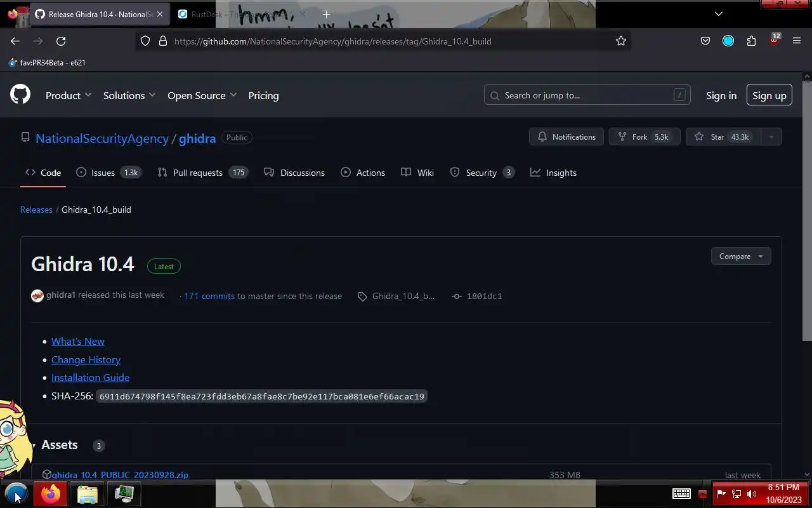812x508 pixels.
Task: Open the Pull requests tab
Action: [203, 173]
